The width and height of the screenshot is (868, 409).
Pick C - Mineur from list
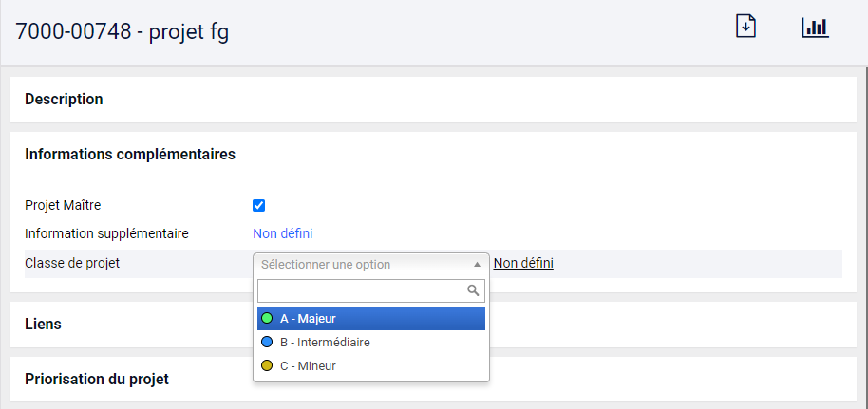tap(371, 366)
